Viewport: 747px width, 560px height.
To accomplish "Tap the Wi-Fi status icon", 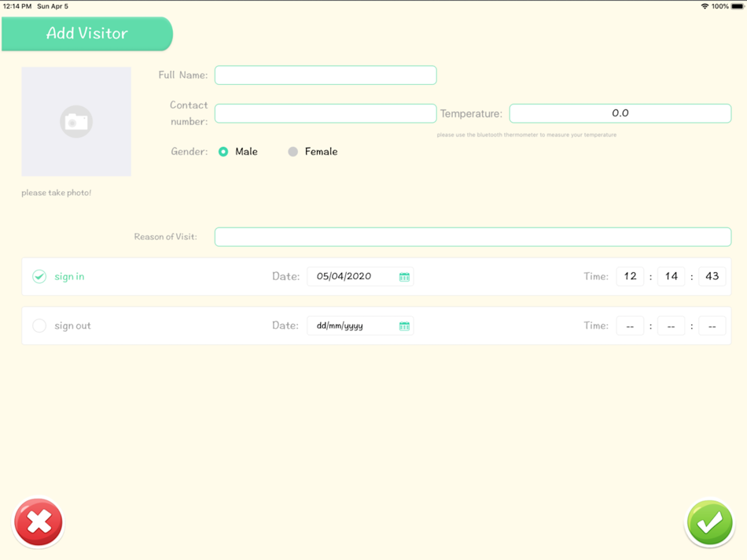I will click(x=705, y=6).
